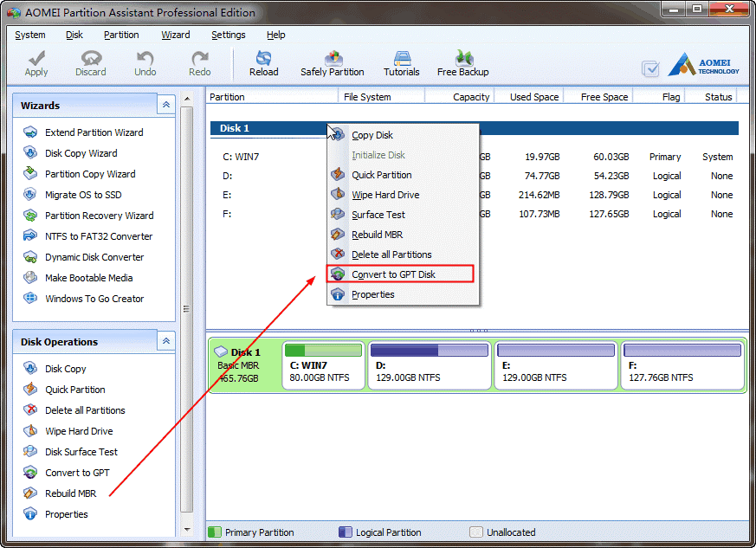This screenshot has width=756, height=548.
Task: Click Convert to GPT Disk menu entry
Action: pos(400,274)
